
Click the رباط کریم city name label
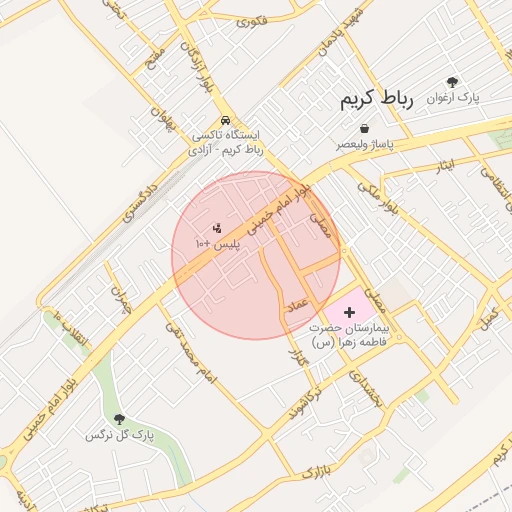pyautogui.click(x=377, y=99)
